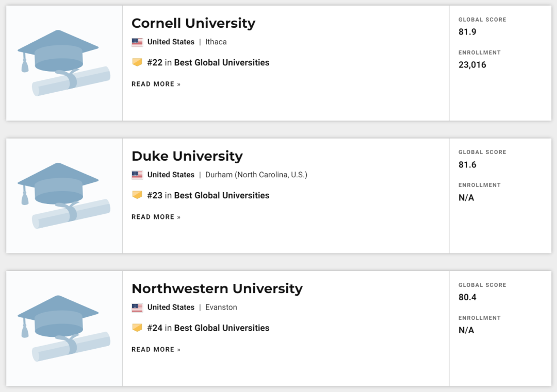The width and height of the screenshot is (557, 392).
Task: Click Duke University graduation cap image
Action: point(64,196)
